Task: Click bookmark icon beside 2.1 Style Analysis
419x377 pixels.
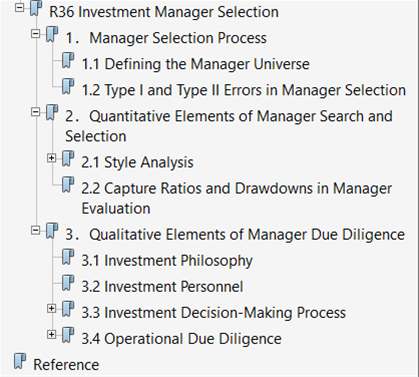Action: (68, 158)
